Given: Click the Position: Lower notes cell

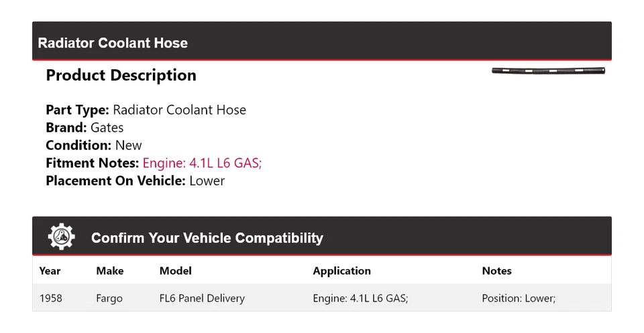Looking at the screenshot, I should tap(519, 298).
